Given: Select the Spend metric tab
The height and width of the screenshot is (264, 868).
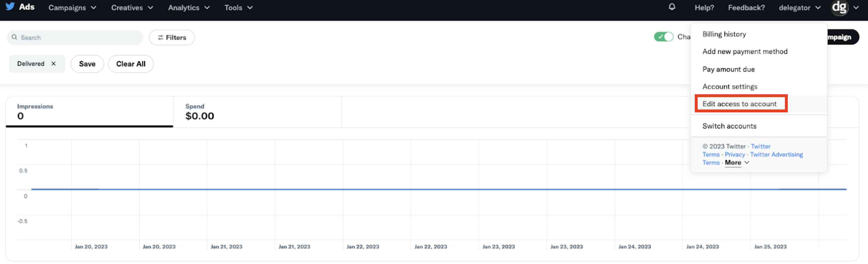Looking at the screenshot, I should (x=258, y=112).
